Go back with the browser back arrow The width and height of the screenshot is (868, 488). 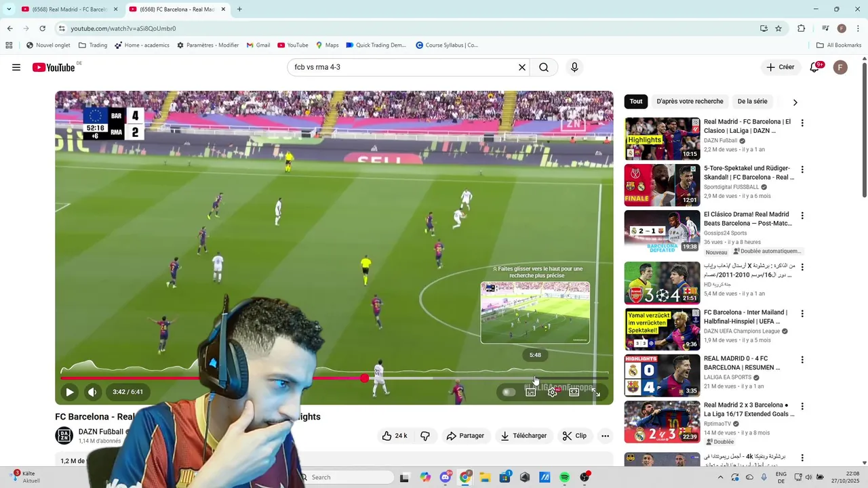(9, 28)
